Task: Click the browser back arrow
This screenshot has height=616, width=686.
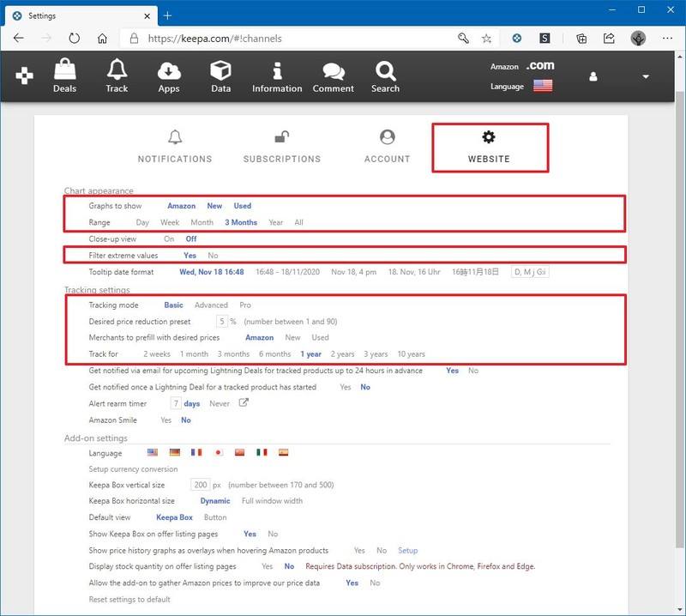Action: pyautogui.click(x=18, y=38)
